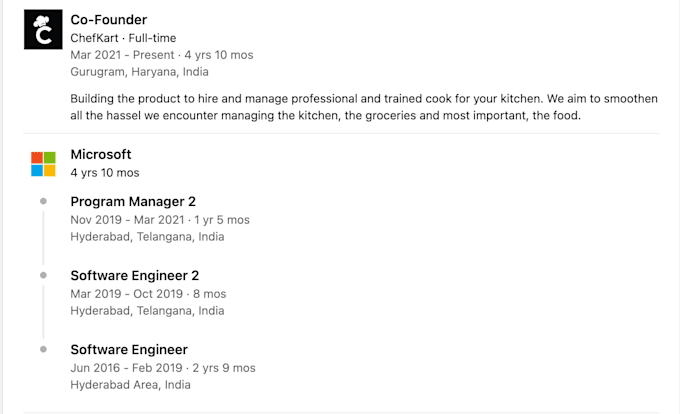Select the Co-Founder job title

click(109, 20)
